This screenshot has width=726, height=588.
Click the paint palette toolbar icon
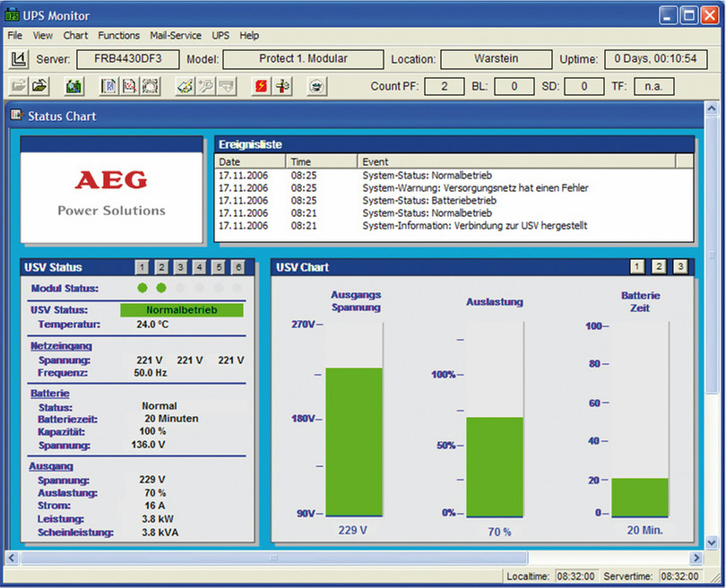click(x=185, y=87)
